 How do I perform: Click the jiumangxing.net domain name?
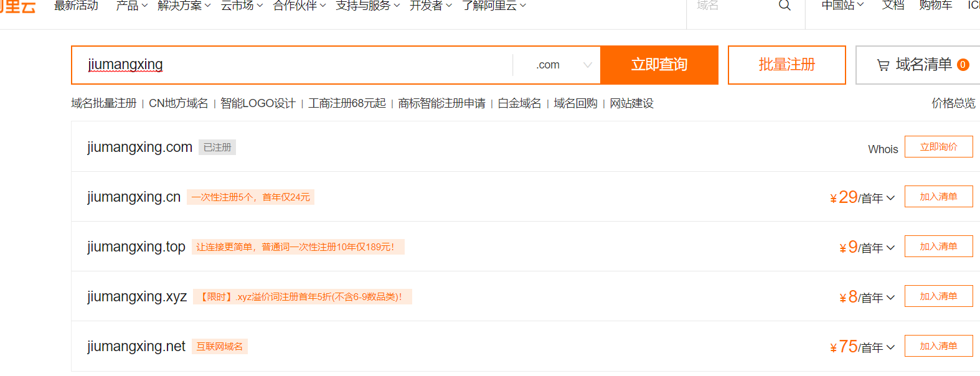coord(136,347)
